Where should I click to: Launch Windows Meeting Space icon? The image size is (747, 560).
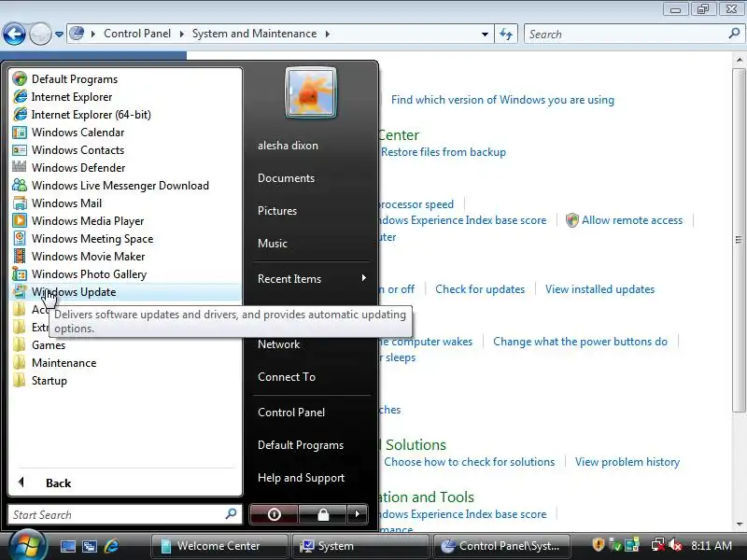coord(20,239)
